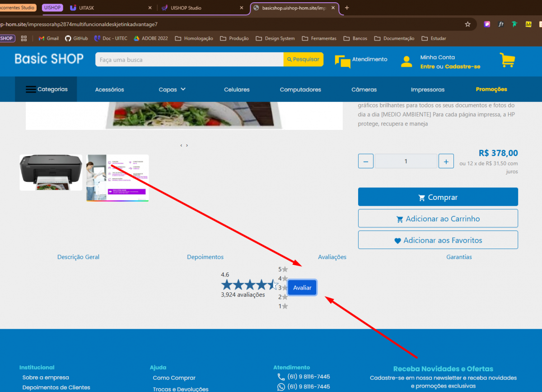The width and height of the screenshot is (542, 392).
Task: Open the Garantias tab
Action: (x=459, y=257)
